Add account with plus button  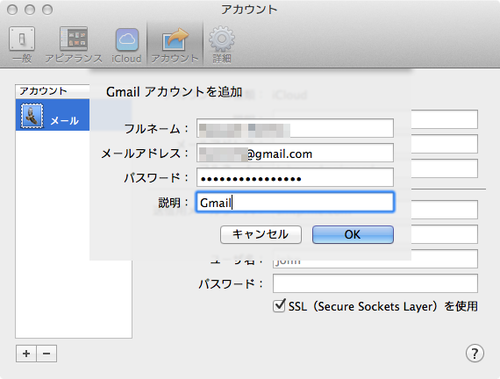pyautogui.click(x=26, y=353)
